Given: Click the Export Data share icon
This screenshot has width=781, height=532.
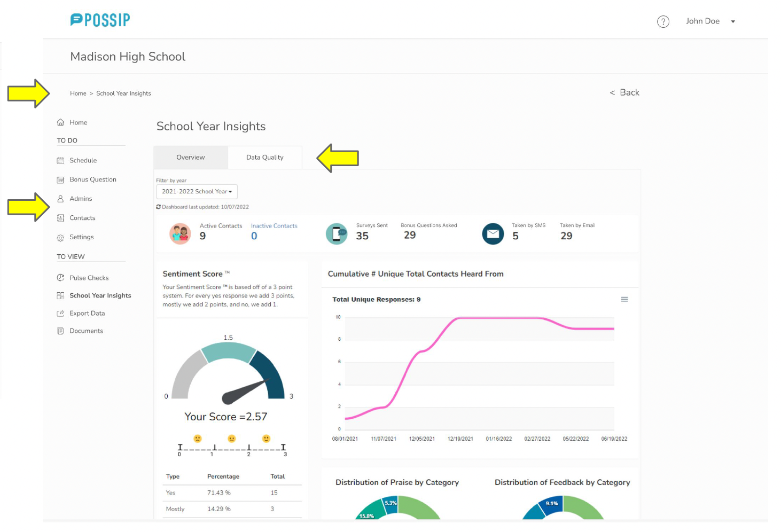Looking at the screenshot, I should click(x=60, y=314).
